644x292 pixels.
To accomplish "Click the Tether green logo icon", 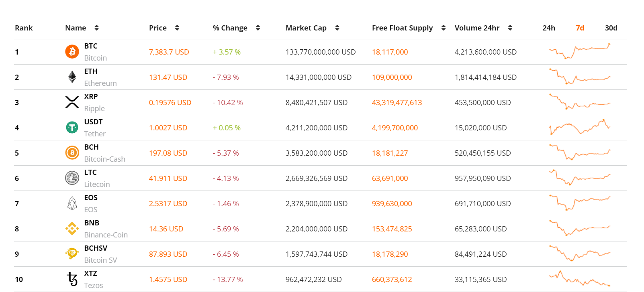I will point(72,128).
